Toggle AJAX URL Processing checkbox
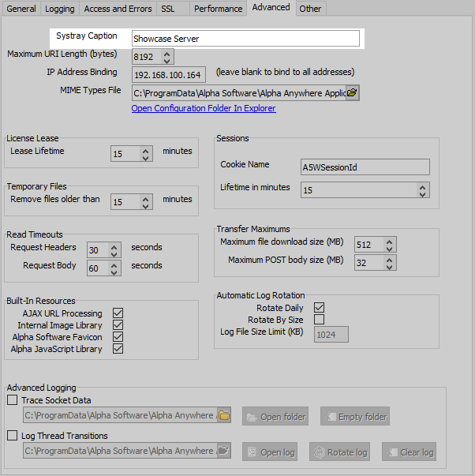 pos(118,313)
